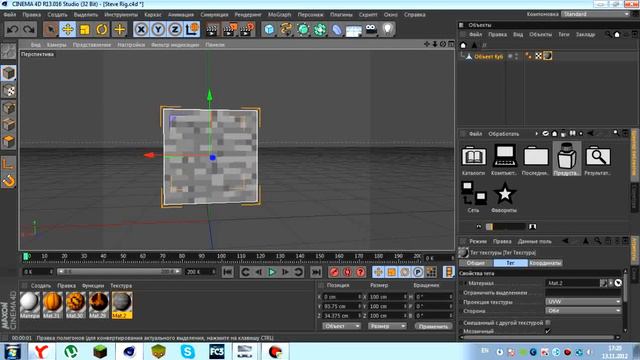
Task: Select the white material sphere
Action: 29,302
